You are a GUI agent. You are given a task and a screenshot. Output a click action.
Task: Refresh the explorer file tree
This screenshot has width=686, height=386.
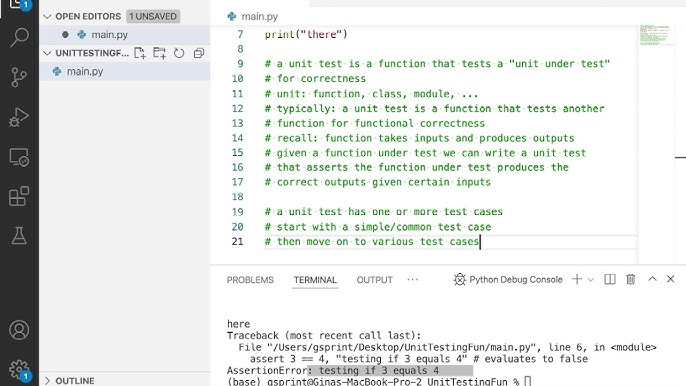179,53
